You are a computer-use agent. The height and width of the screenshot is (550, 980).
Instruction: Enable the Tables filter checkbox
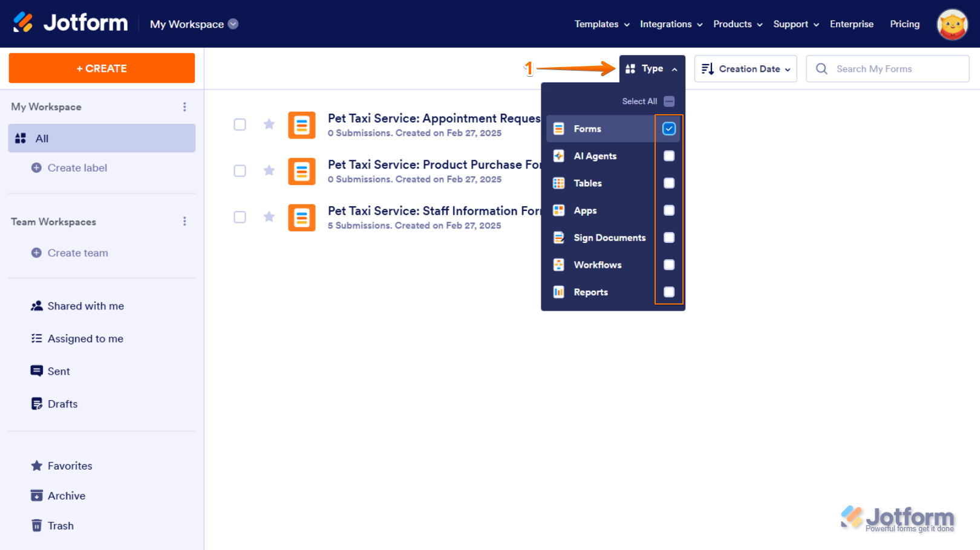tap(668, 183)
